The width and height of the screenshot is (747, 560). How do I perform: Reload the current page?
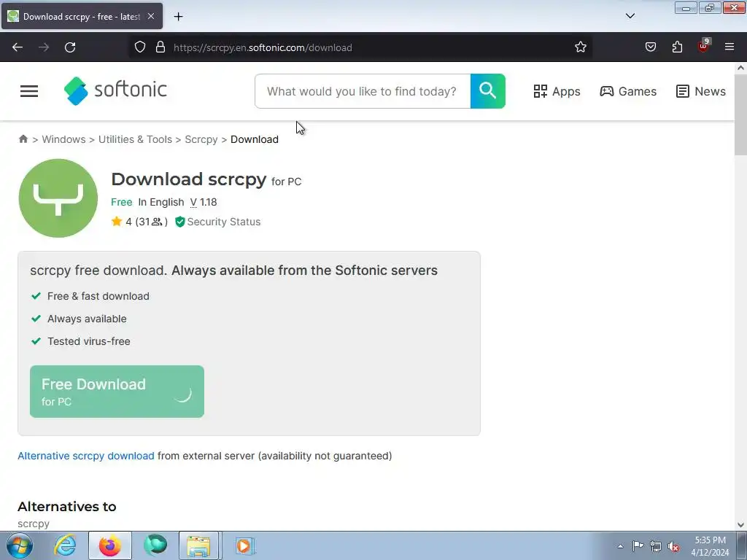point(70,47)
